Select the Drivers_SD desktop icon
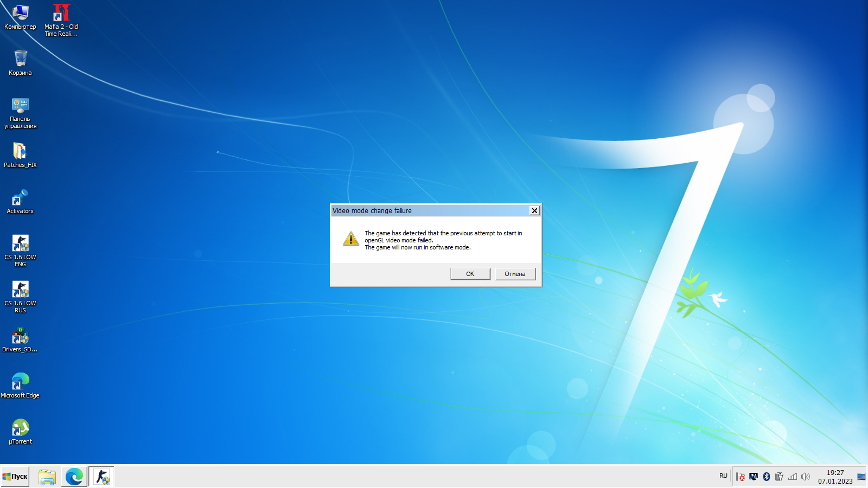The image size is (868, 488). tap(20, 339)
